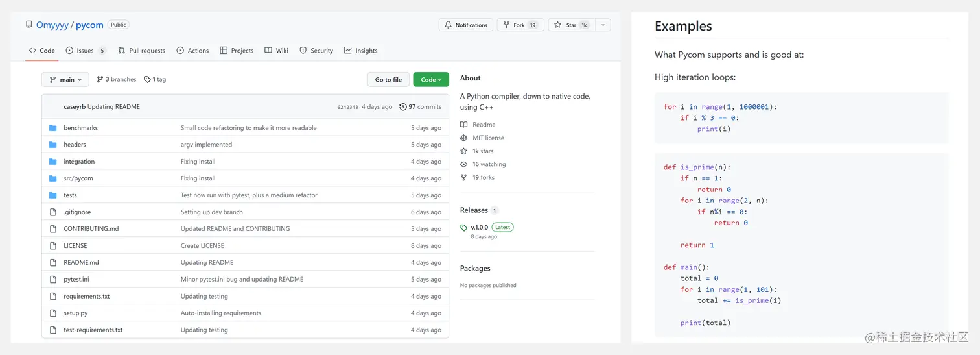Screen dimensions: 980x355
Task: Click the Latest release badge
Action: (503, 227)
